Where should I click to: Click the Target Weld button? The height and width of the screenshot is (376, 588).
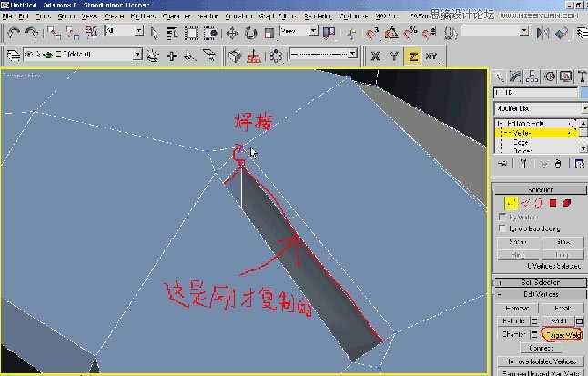click(x=563, y=334)
